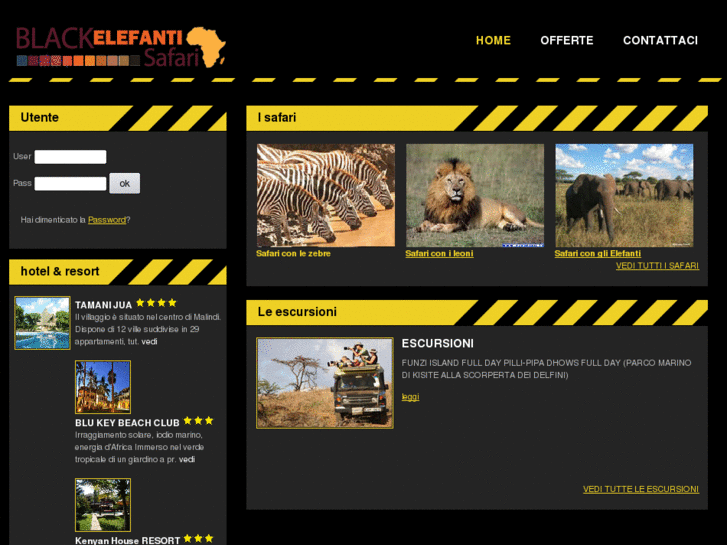
Task: Follow the 'vedi' link for Tamani Jua
Action: tap(149, 342)
